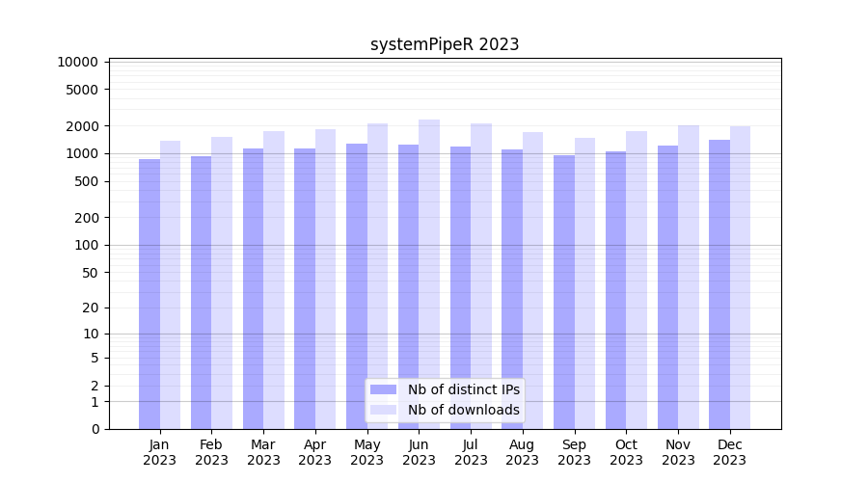Image resolution: width=868 pixels, height=482 pixels.
Task: Select the Nov 2023 downloads bar
Action: [x=689, y=277]
